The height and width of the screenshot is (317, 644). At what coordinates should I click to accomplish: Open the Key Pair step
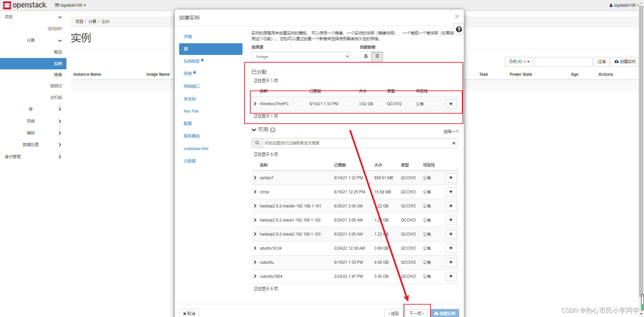tap(191, 111)
